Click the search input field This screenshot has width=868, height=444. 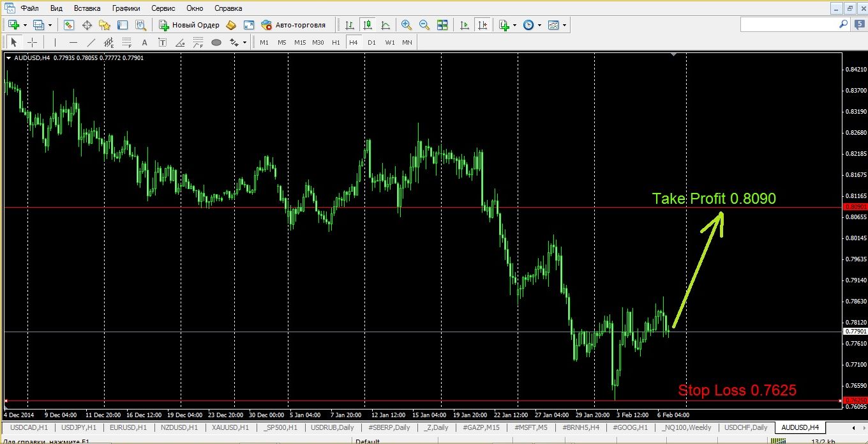789,24
